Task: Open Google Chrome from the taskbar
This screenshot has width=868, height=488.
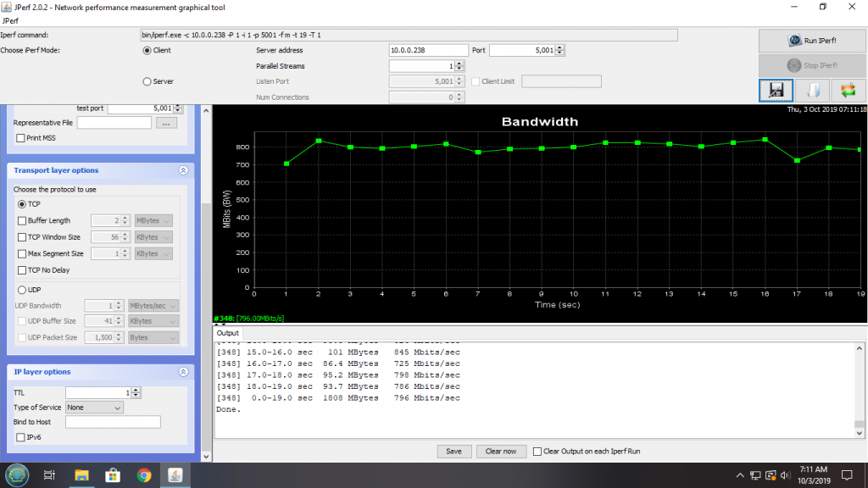Action: click(144, 475)
